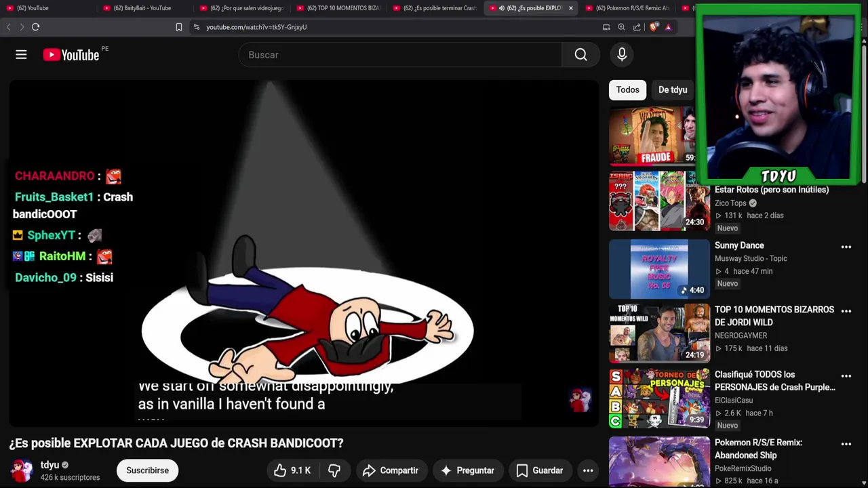868x488 pixels.
Task: Click Musway Studio - Topic channel name
Action: [x=751, y=258]
